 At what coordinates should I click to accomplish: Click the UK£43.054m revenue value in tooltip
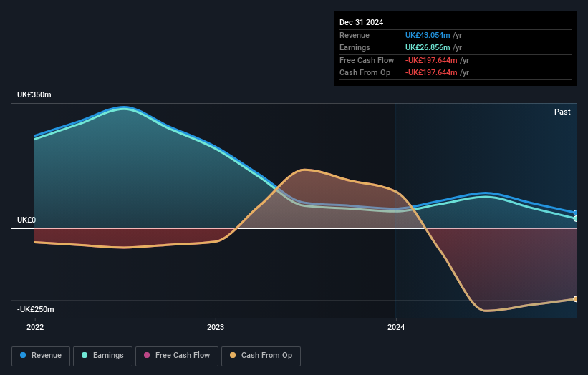click(428, 35)
